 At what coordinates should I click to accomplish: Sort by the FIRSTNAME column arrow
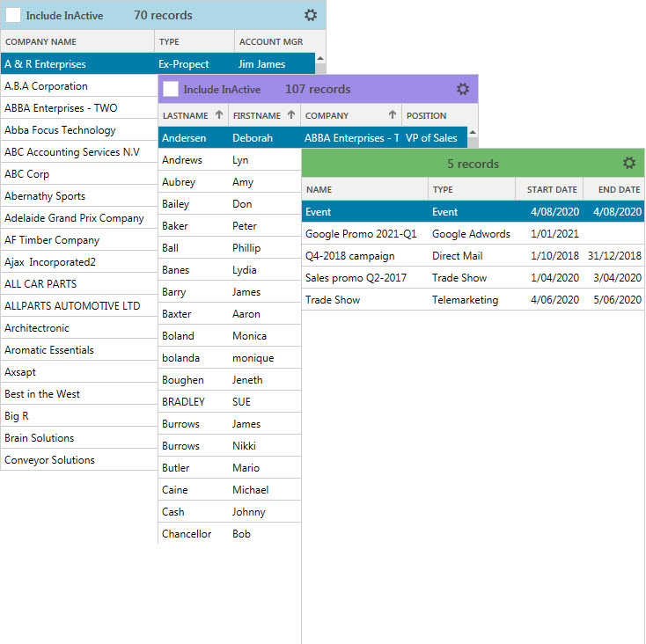point(290,115)
